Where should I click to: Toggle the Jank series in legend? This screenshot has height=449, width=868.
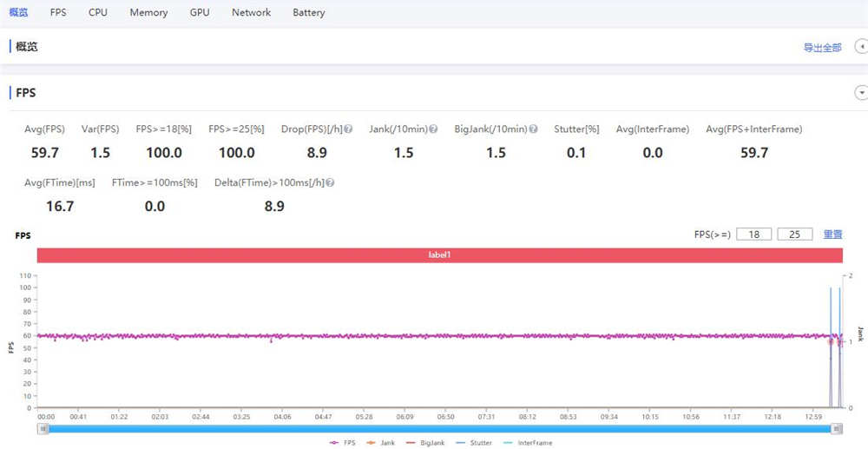[x=380, y=443]
